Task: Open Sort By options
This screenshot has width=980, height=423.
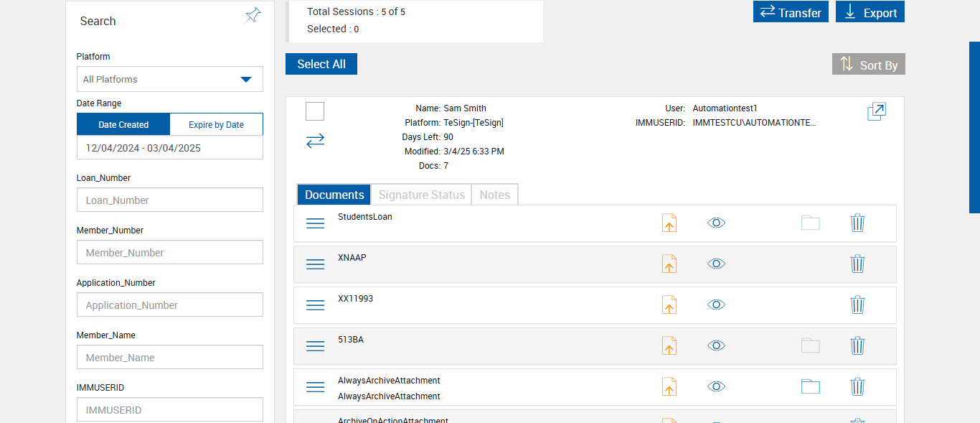Action: (869, 64)
